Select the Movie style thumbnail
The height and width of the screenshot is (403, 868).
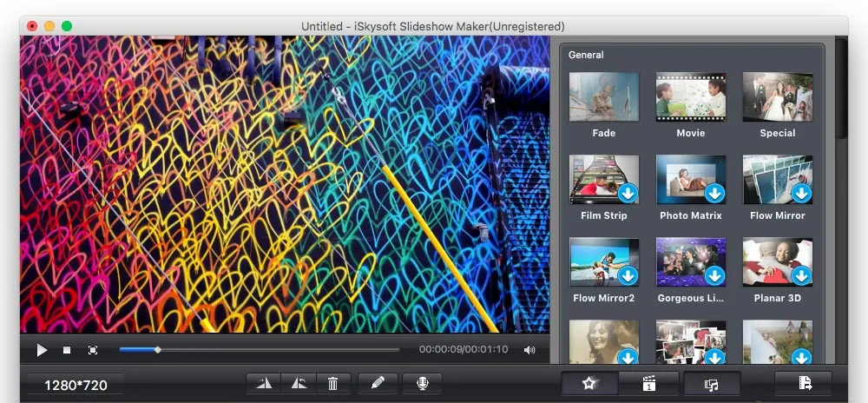691,97
